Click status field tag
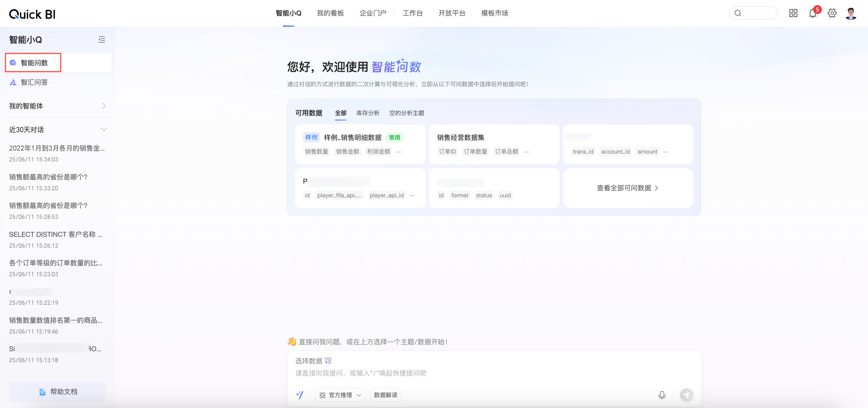Viewport: 868px width, 408px height. (484, 195)
